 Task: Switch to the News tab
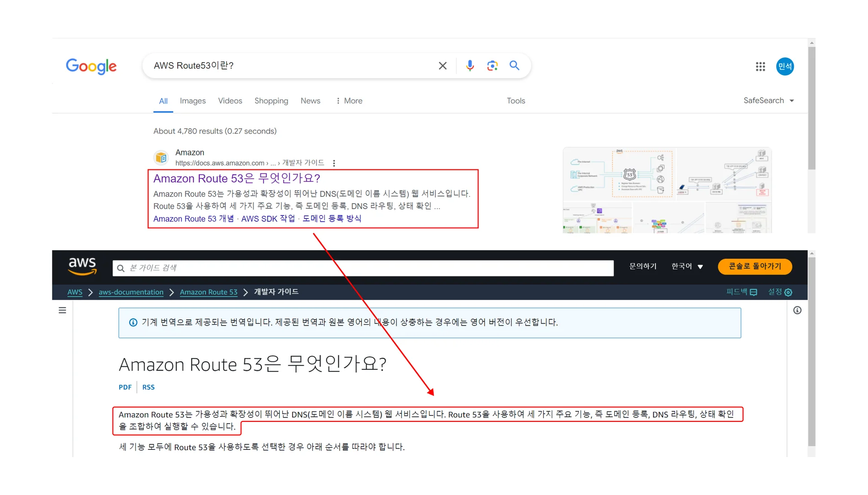310,101
